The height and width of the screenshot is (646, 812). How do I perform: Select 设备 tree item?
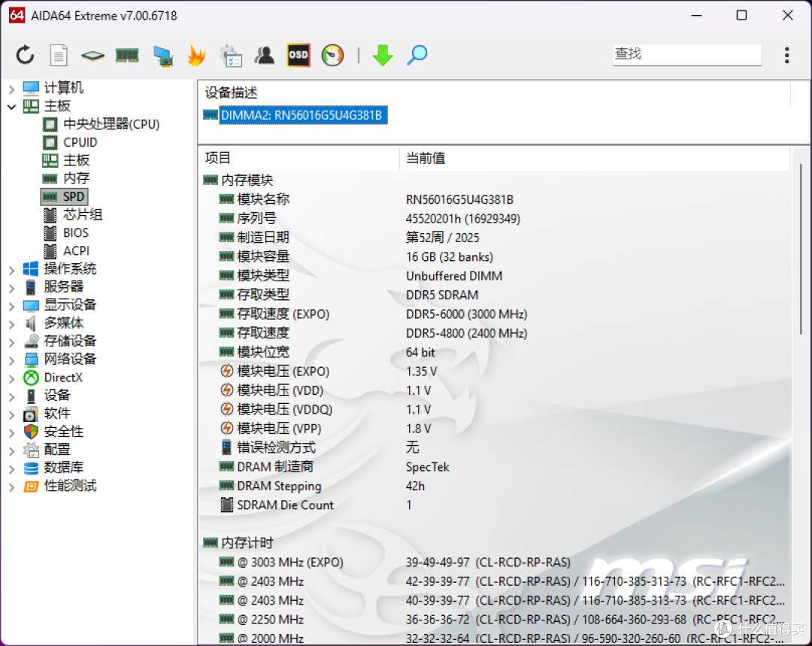pyautogui.click(x=47, y=396)
